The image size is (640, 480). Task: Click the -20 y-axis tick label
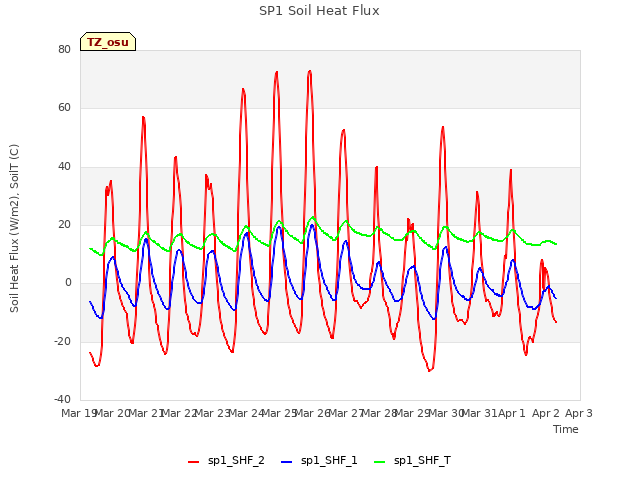point(62,341)
